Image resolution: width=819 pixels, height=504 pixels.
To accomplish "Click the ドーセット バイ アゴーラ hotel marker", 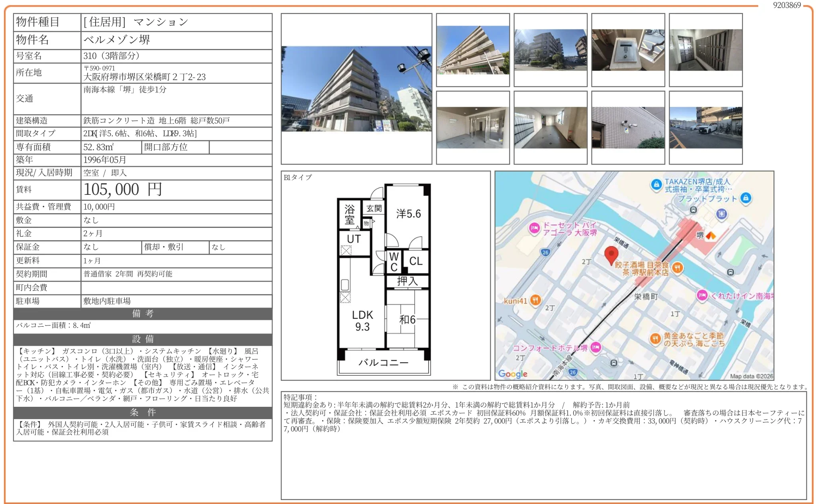I will [x=534, y=228].
